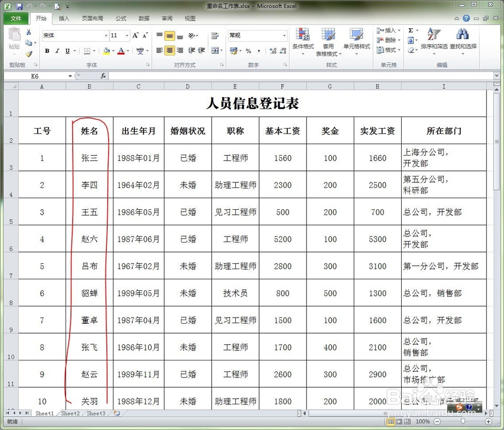Select the Format Painter brush
Image resolution: width=504 pixels, height=430 pixels.
click(29, 54)
